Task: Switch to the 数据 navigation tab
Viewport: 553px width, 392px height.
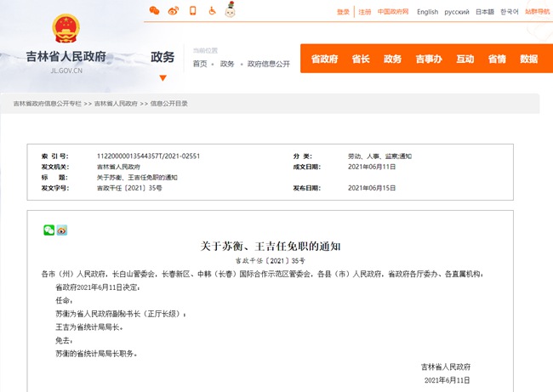Action: 529,59
